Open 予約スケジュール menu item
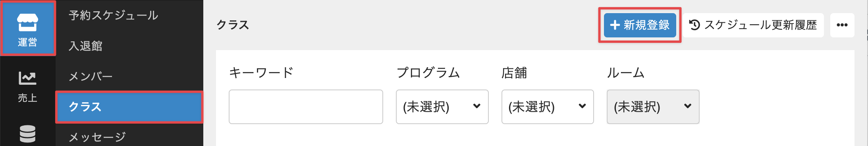The width and height of the screenshot is (868, 146). click(x=113, y=16)
